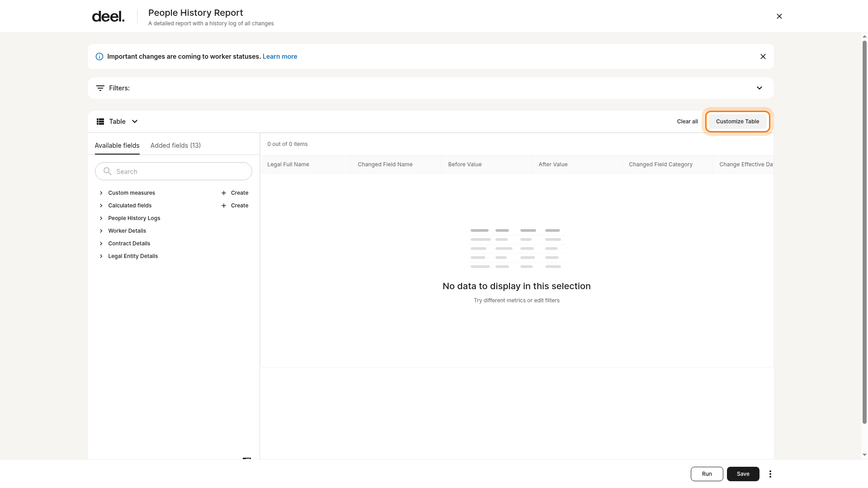
Task: Select the Contract Details label
Action: (129, 244)
